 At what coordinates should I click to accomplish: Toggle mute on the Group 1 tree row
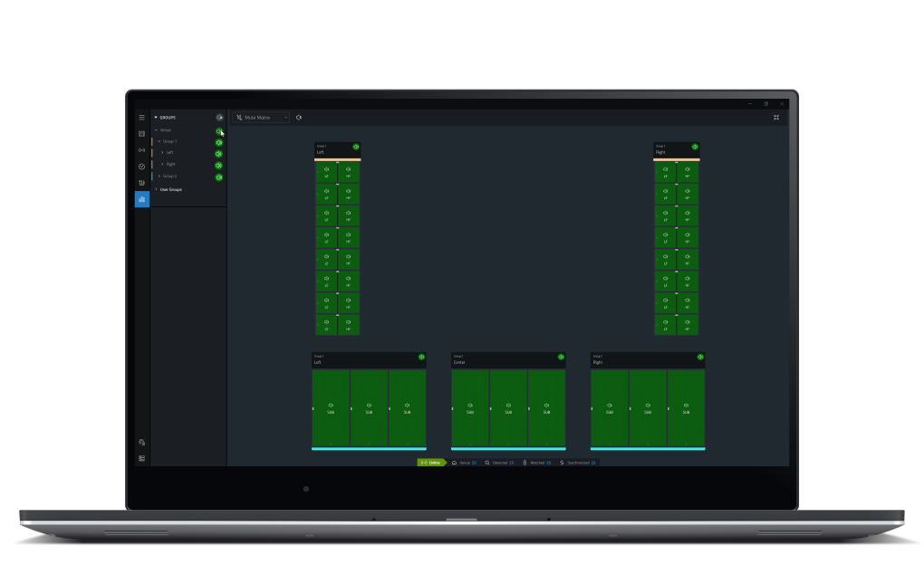click(218, 142)
